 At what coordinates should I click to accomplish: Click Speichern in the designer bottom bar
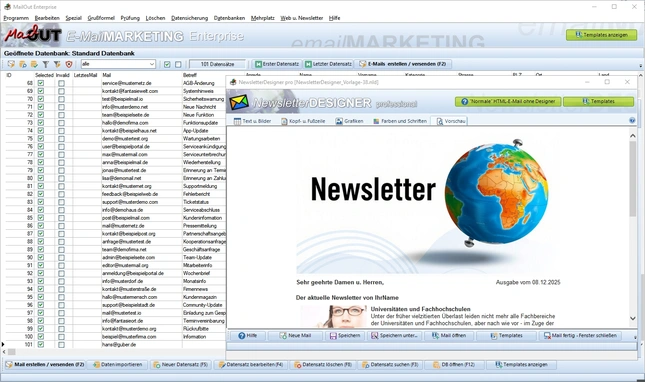tap(345, 336)
